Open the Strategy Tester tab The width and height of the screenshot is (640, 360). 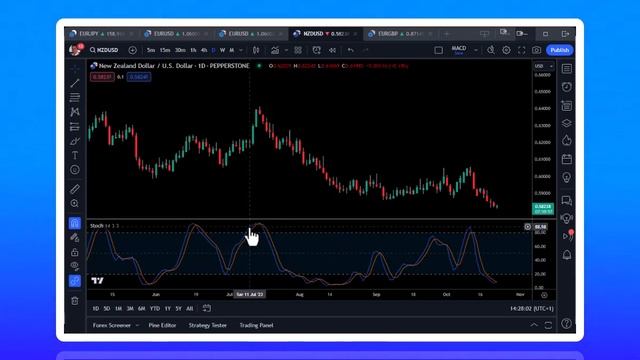click(207, 325)
